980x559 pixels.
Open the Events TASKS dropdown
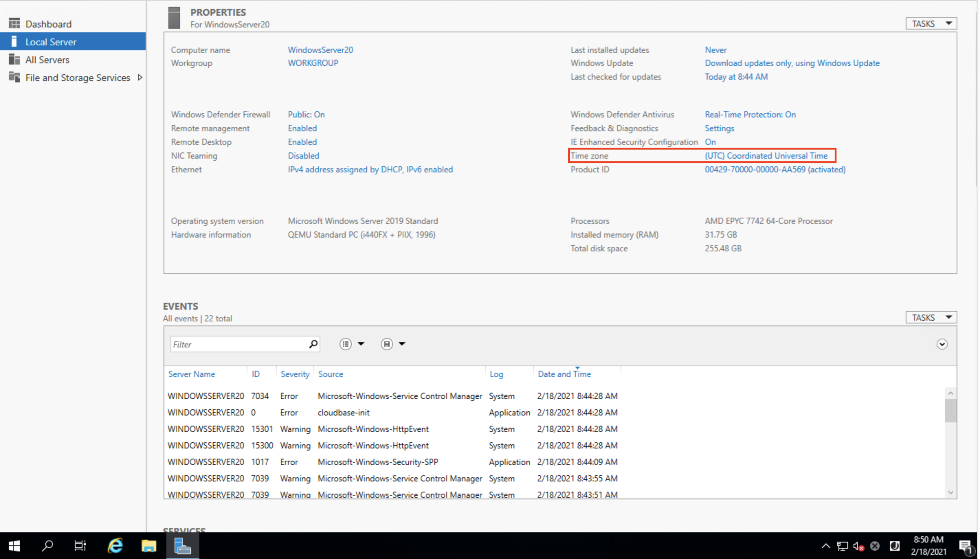pos(931,318)
